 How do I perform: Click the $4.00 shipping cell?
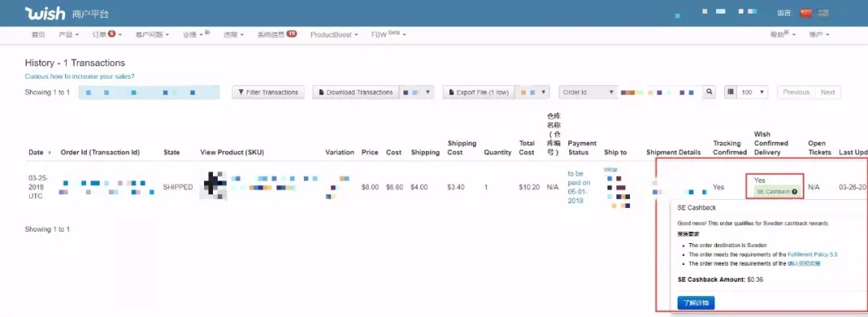(419, 187)
